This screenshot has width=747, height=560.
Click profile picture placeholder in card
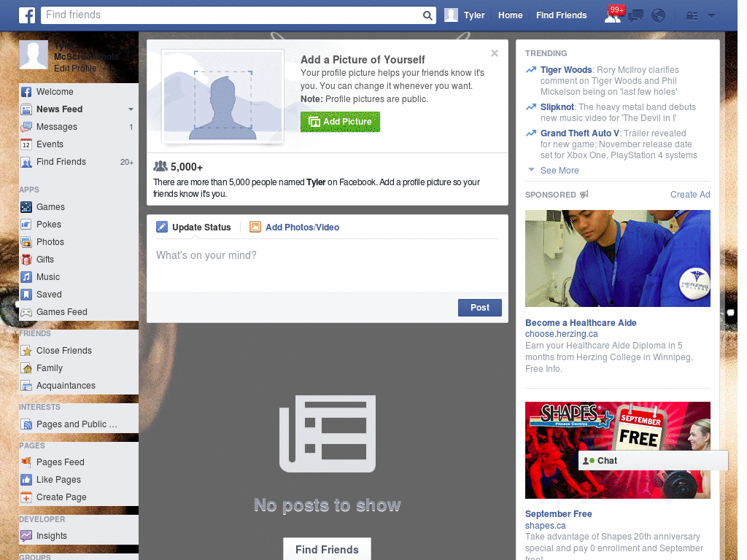pyautogui.click(x=223, y=96)
